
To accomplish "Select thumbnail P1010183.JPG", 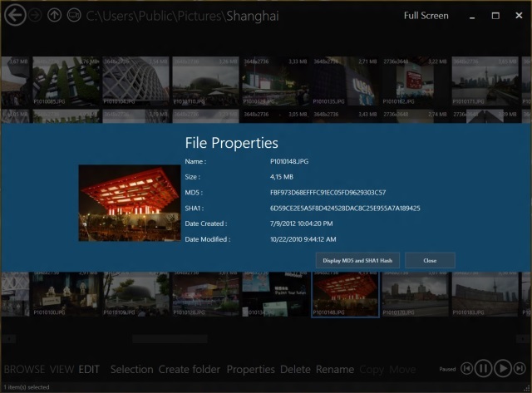I will point(485,294).
